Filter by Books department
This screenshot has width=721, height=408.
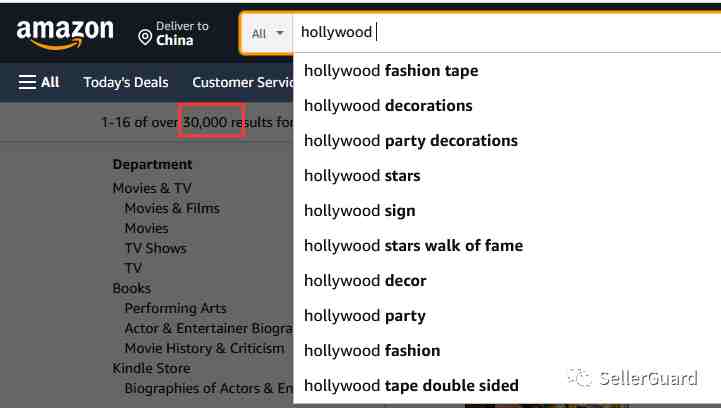click(132, 288)
